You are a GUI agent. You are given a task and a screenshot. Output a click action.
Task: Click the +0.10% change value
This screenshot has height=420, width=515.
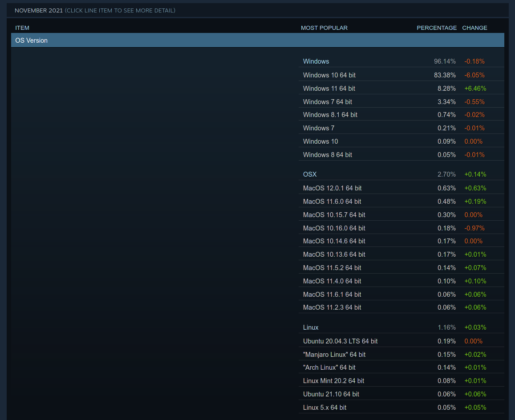[x=475, y=281]
